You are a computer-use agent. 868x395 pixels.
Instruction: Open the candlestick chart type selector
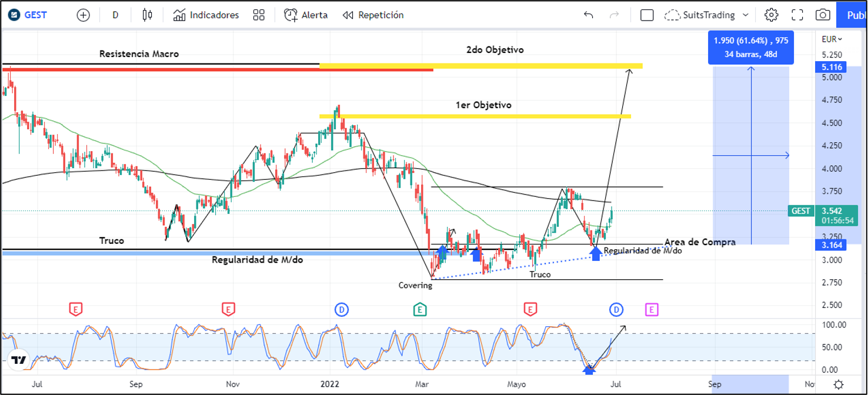coord(147,15)
